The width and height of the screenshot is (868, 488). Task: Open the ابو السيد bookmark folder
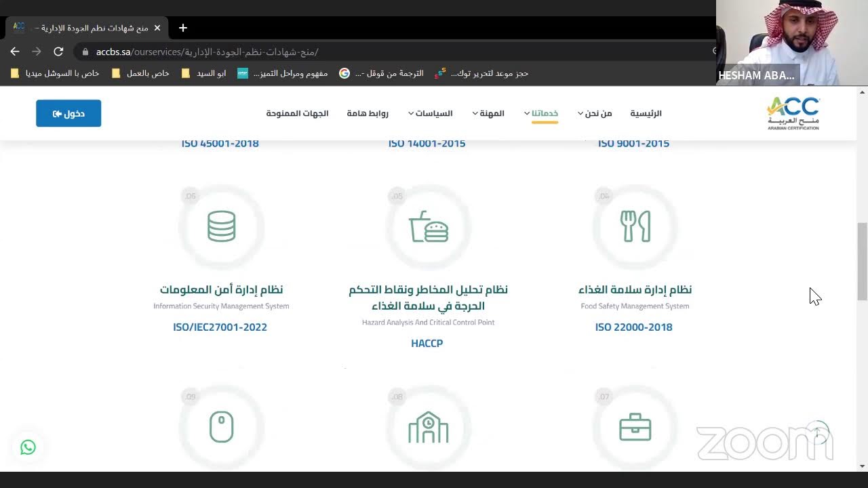204,73
